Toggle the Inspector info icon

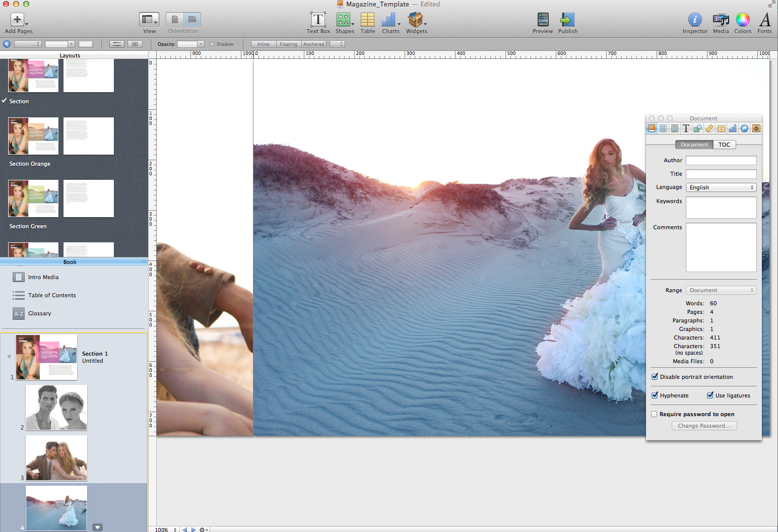pos(695,20)
